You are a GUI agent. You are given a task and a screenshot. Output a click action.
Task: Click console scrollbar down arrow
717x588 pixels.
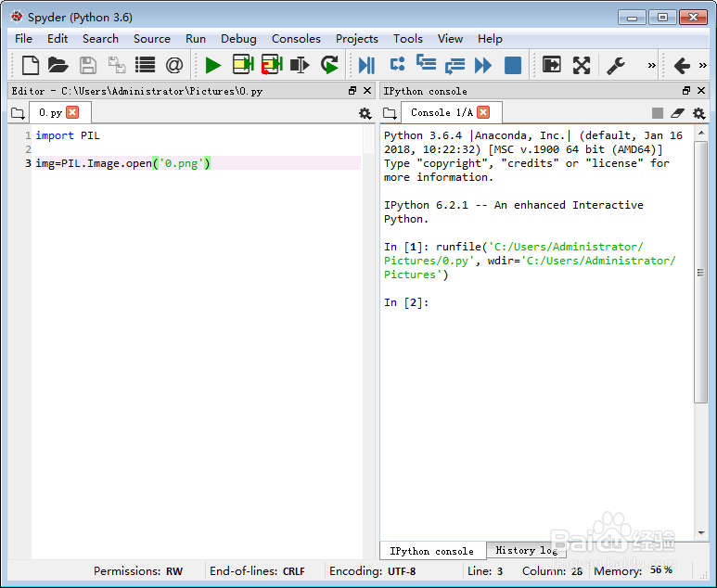point(701,532)
